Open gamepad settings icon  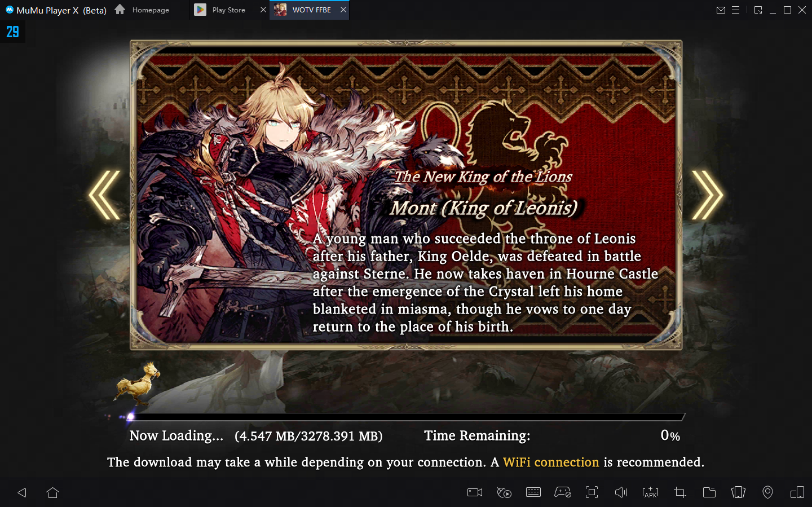(x=563, y=492)
